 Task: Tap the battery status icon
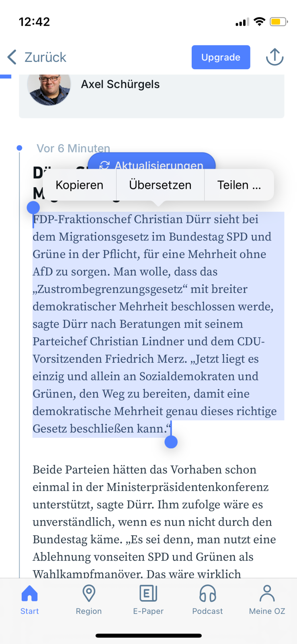[x=279, y=22]
